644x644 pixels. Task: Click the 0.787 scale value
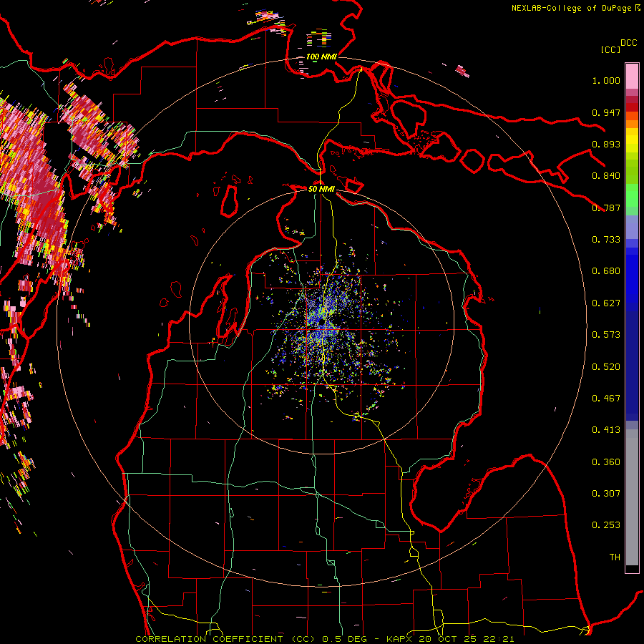coord(606,208)
